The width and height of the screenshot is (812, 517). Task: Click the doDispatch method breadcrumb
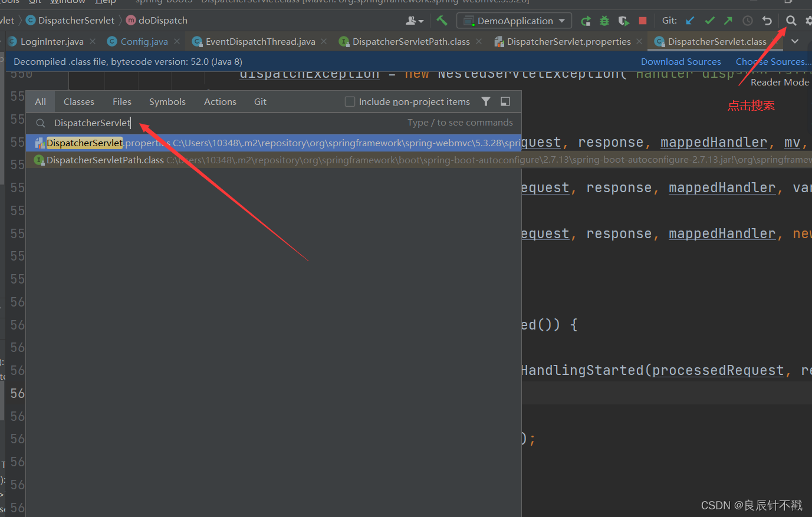coord(157,21)
